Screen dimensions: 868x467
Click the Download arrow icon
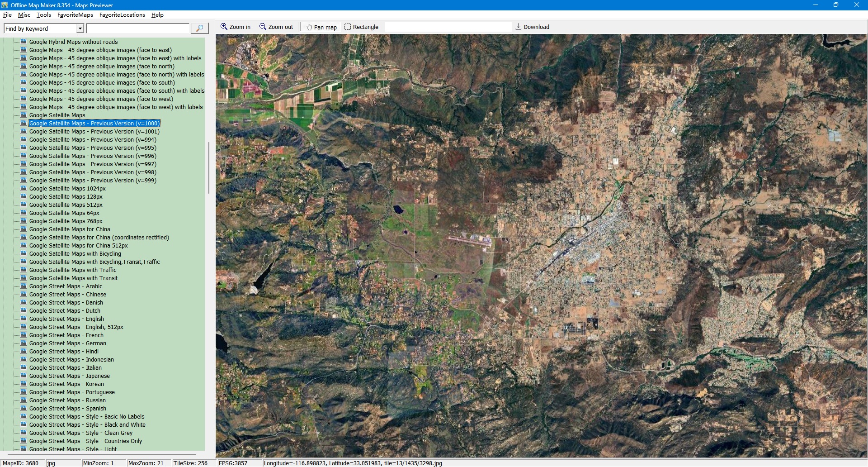519,27
